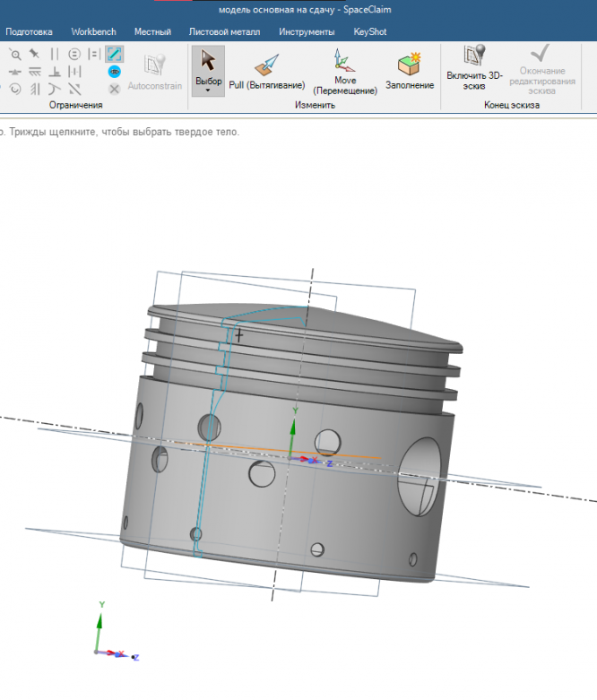Choose the Move (Перемещение) tool
Image resolution: width=597 pixels, height=700 pixels.
tap(345, 72)
